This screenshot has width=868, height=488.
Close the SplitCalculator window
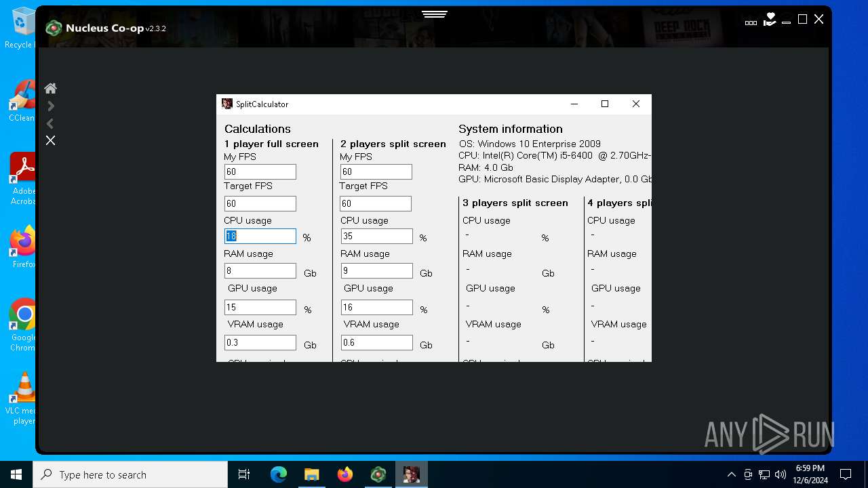click(x=636, y=104)
